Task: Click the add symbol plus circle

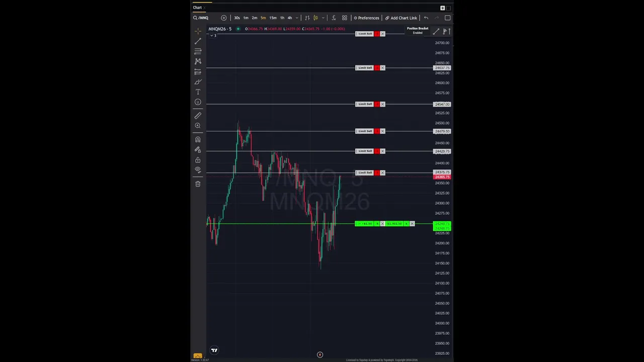Action: pyautogui.click(x=224, y=18)
